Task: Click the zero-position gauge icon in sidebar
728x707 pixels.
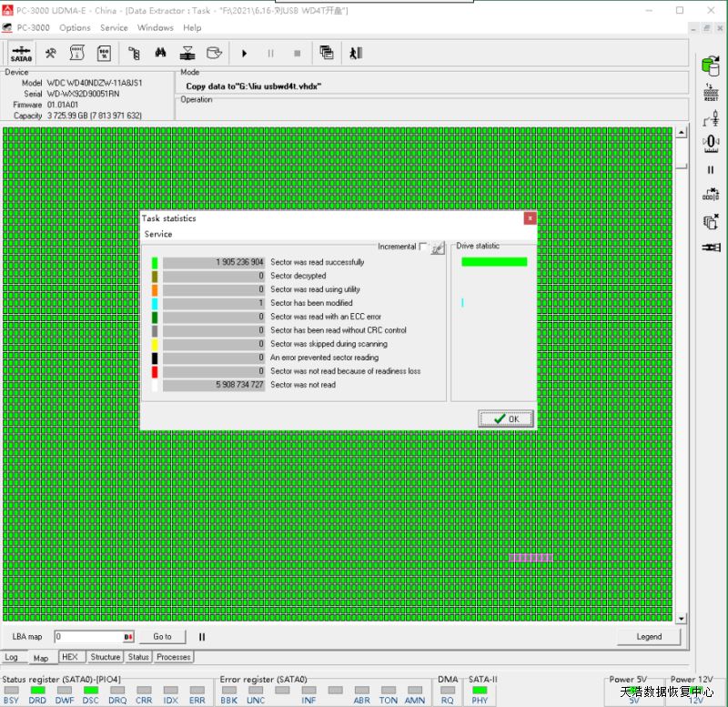Action: coord(710,143)
